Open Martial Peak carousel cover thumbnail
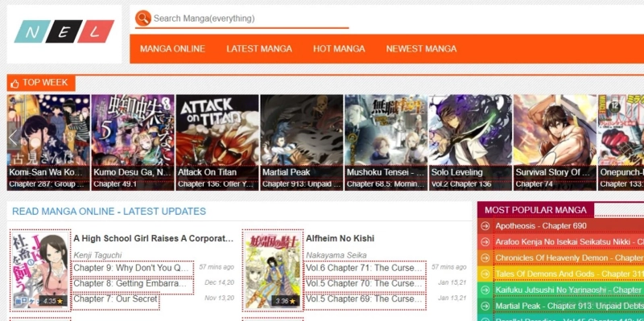Viewport: 644px width, 321px height. [302, 130]
